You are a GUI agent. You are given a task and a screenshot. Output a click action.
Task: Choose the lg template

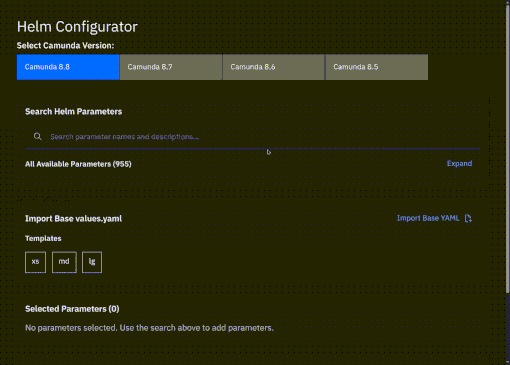click(x=92, y=262)
